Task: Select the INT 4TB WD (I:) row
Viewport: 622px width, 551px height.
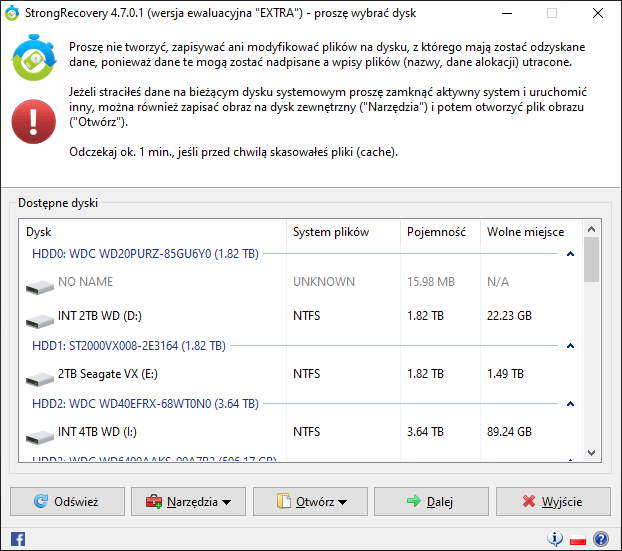Action: click(301, 432)
